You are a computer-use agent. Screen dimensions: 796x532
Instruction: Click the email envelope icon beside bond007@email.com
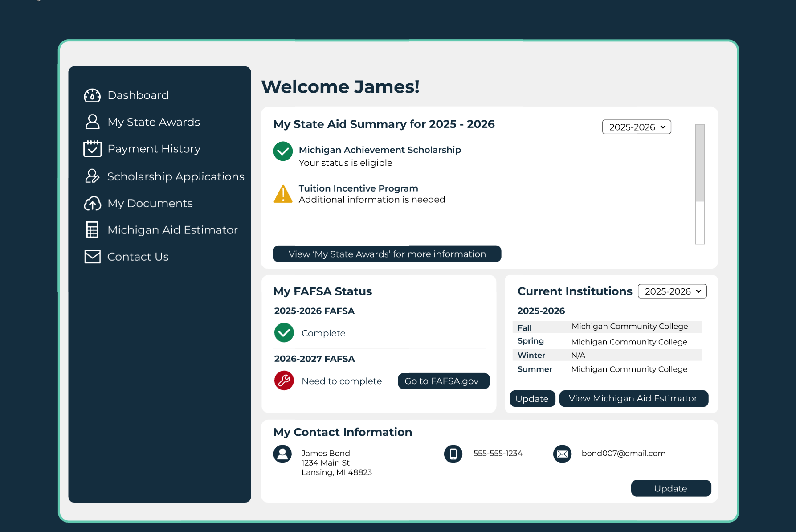coord(562,454)
